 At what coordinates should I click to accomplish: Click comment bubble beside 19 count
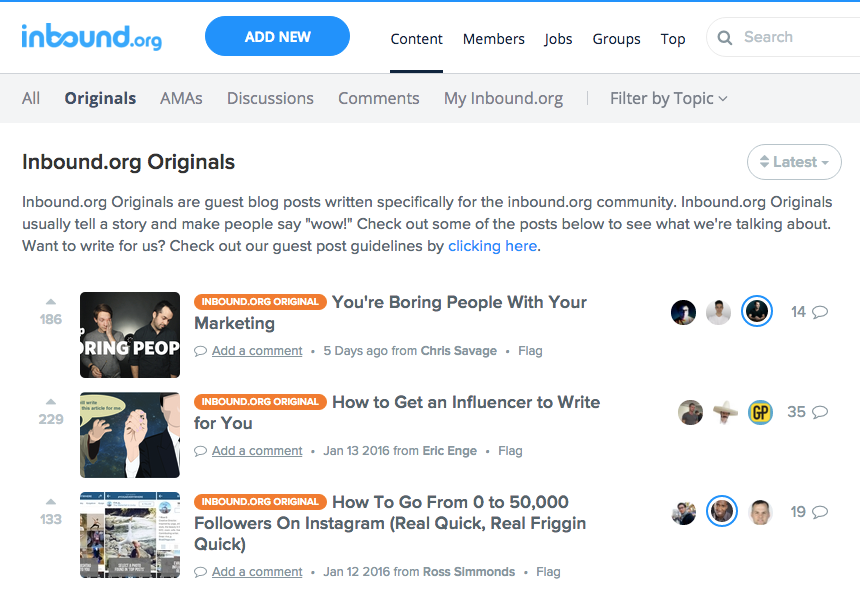click(x=820, y=512)
